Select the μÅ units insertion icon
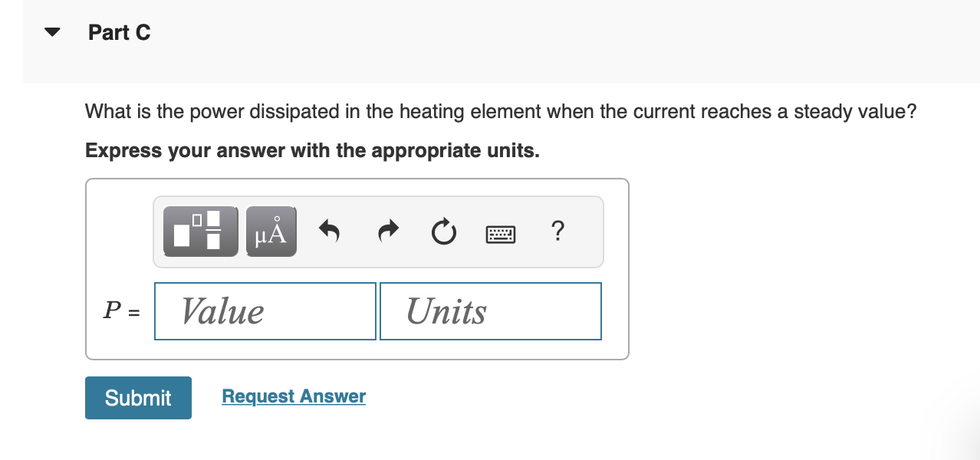This screenshot has height=460, width=980. (270, 231)
